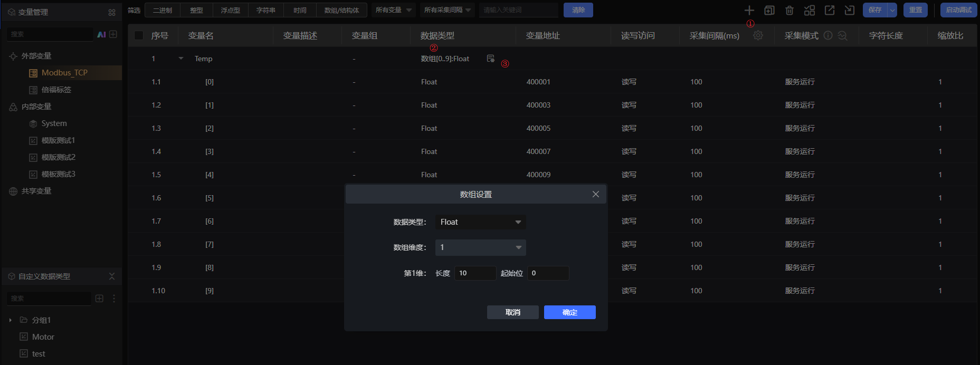Click the custom data type search box

click(49, 299)
